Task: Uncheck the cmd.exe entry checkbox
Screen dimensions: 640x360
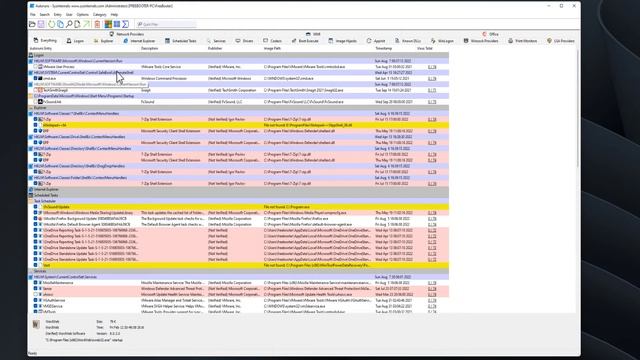Action: click(x=36, y=78)
